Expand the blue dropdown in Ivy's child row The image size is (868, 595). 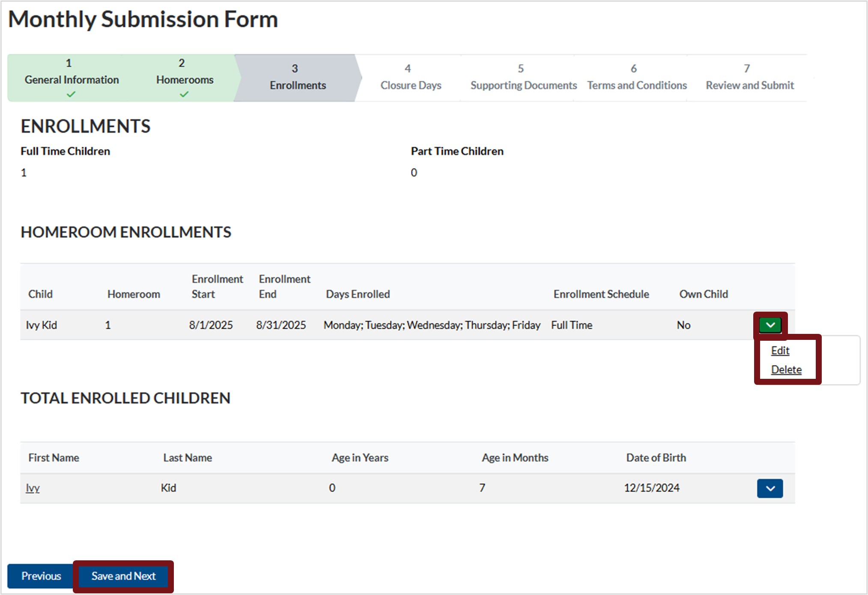click(770, 488)
